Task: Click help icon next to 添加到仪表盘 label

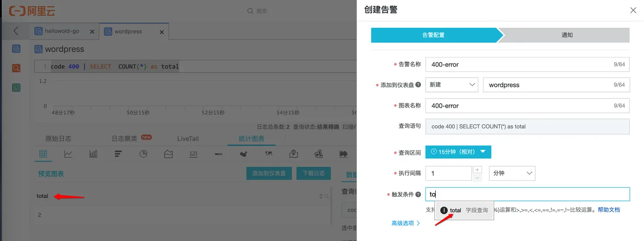Action: (418, 85)
